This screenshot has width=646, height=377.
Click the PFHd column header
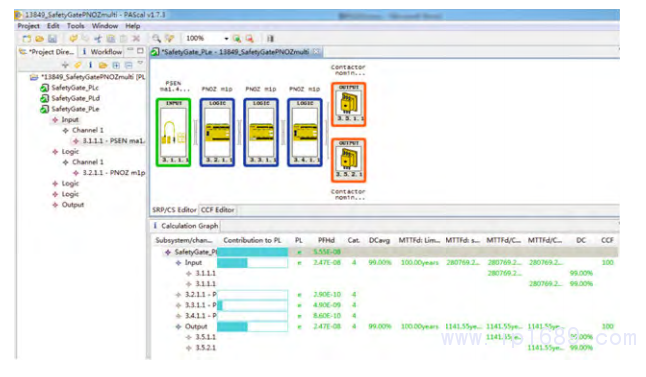tap(326, 240)
